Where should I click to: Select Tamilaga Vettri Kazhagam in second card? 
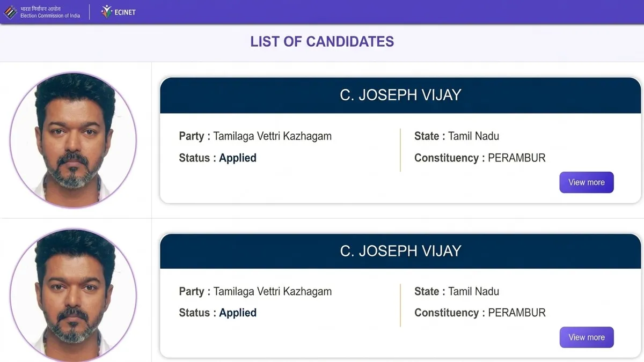[272, 292]
